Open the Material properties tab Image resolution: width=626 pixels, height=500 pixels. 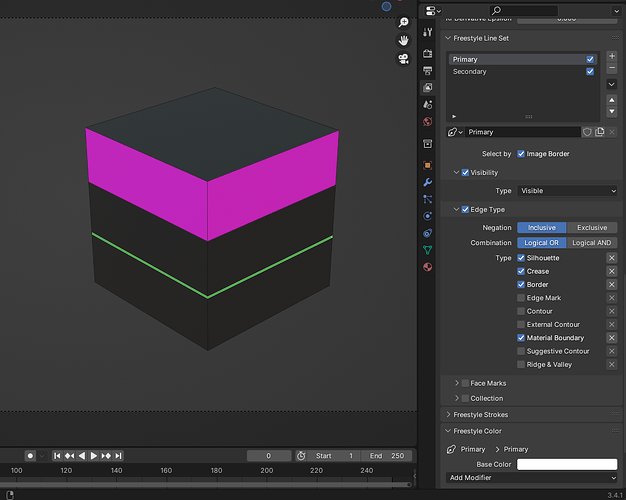(428, 267)
